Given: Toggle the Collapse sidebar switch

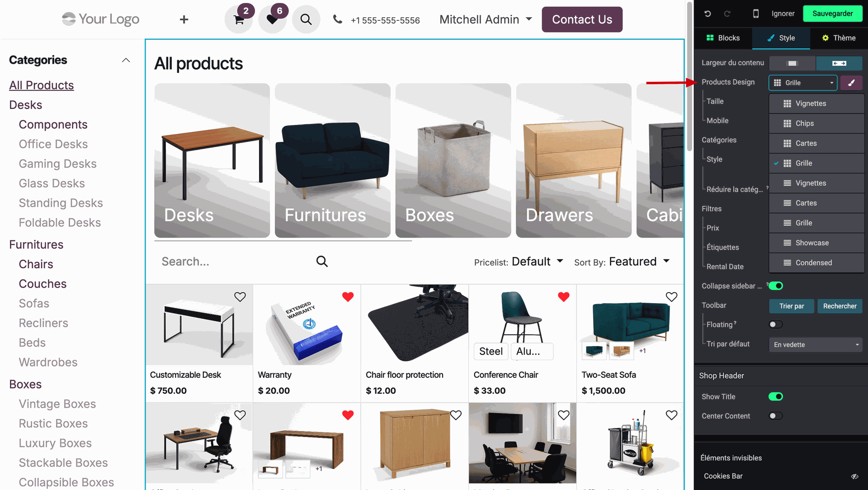Looking at the screenshot, I should (x=776, y=286).
